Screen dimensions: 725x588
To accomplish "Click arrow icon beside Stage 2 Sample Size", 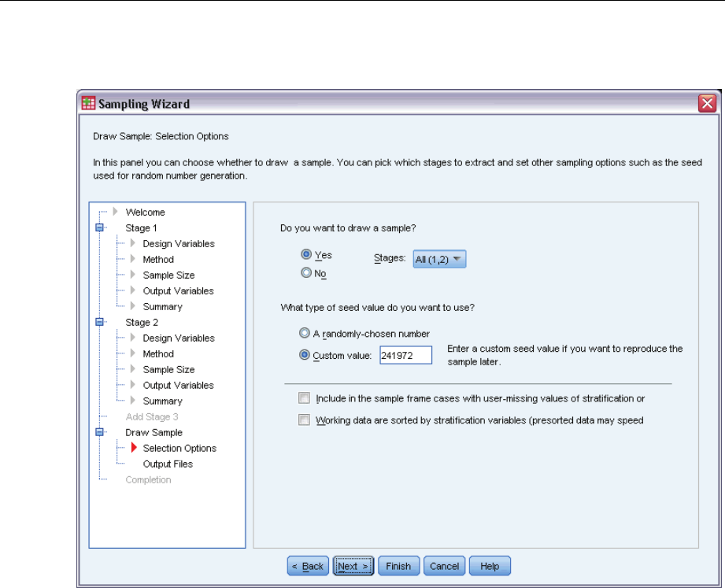I will click(x=133, y=369).
